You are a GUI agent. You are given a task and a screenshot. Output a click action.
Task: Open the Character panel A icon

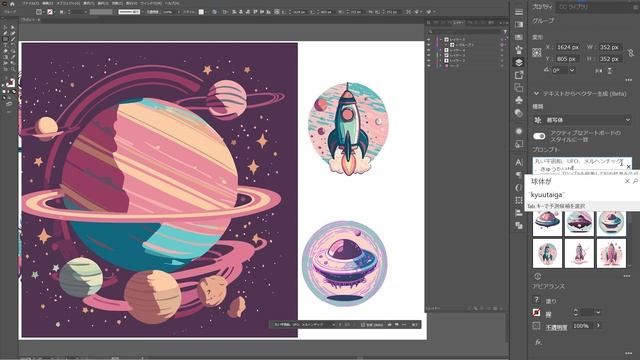[x=519, y=162]
